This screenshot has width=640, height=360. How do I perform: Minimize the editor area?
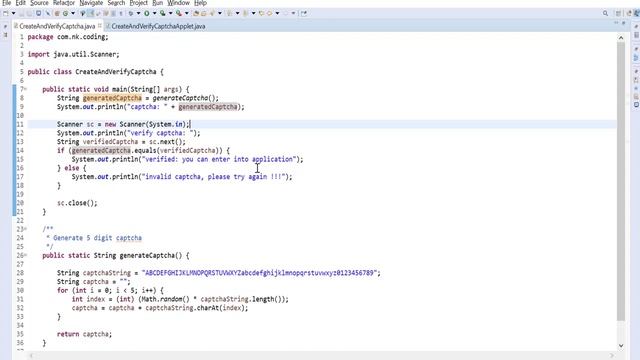616,24
